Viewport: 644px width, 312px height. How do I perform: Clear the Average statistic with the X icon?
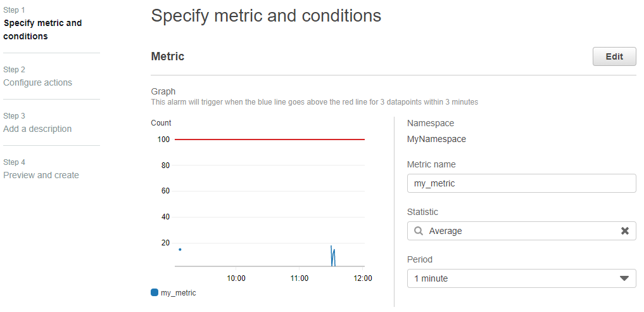[625, 231]
